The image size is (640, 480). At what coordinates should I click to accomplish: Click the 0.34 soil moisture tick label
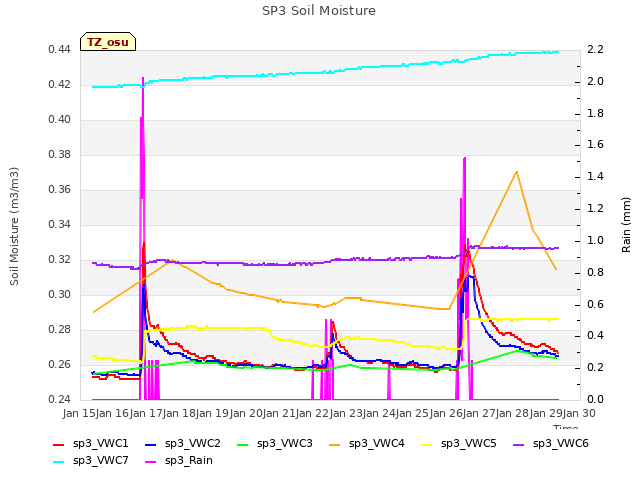click(59, 224)
